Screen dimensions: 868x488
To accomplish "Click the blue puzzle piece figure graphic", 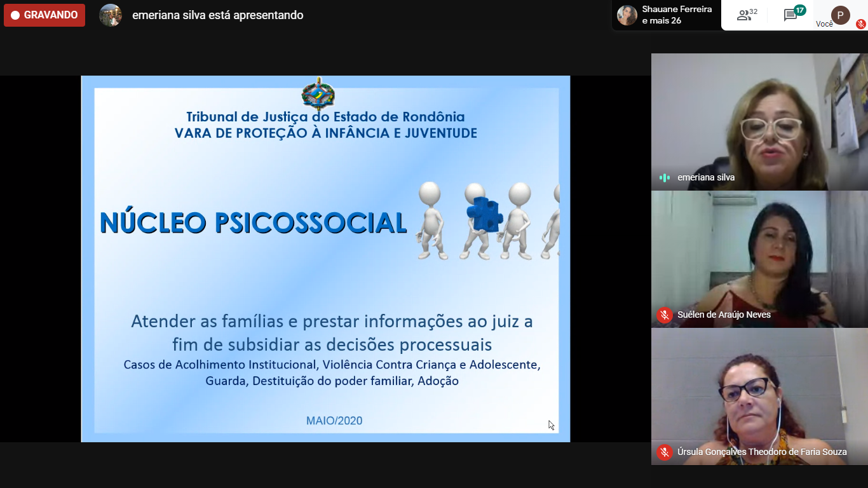I will click(484, 215).
